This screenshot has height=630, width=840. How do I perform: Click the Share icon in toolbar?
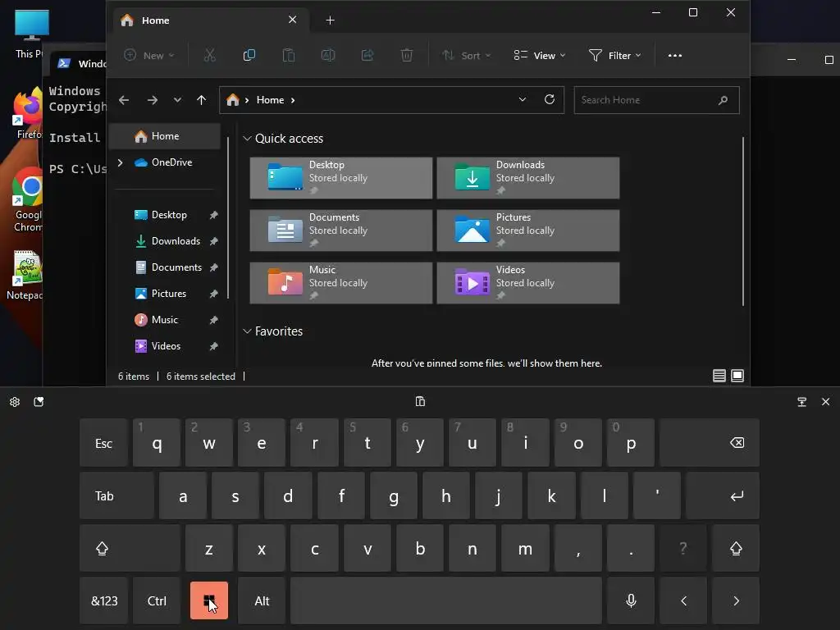(367, 55)
